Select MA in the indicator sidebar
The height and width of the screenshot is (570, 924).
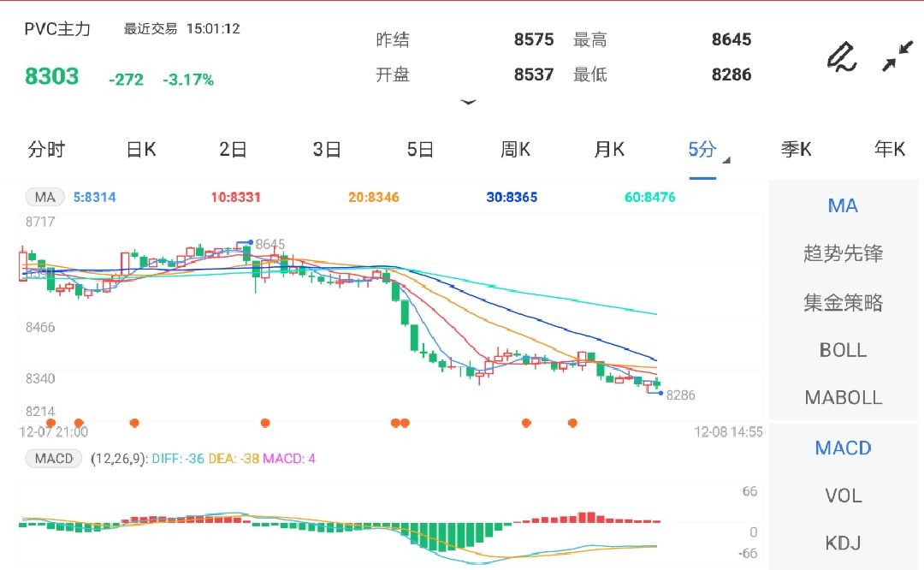pos(843,205)
